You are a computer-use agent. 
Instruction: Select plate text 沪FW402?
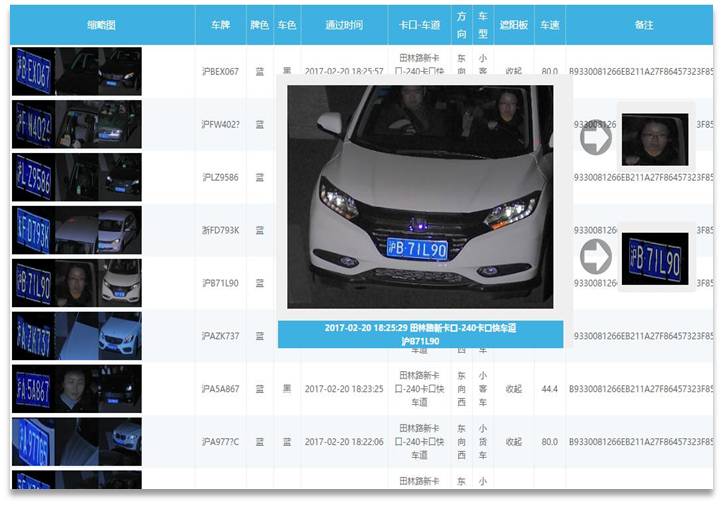pyautogui.click(x=220, y=125)
